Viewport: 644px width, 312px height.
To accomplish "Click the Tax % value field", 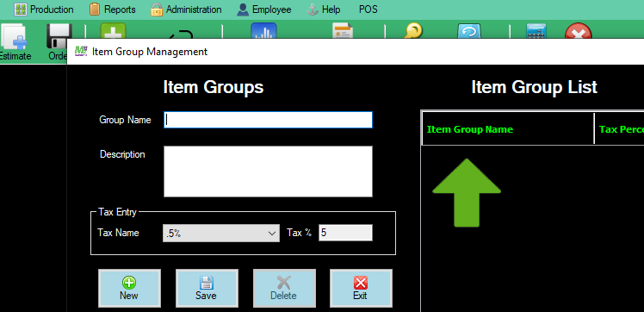I will [345, 233].
